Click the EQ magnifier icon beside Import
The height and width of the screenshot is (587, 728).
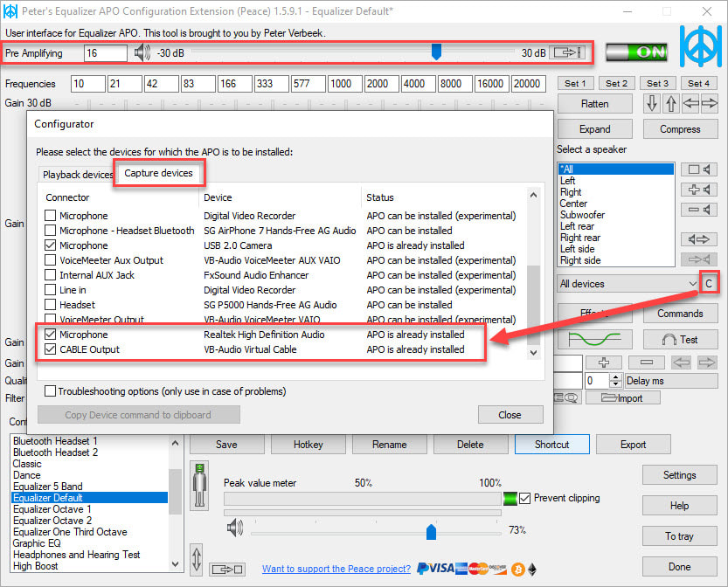[x=567, y=397]
